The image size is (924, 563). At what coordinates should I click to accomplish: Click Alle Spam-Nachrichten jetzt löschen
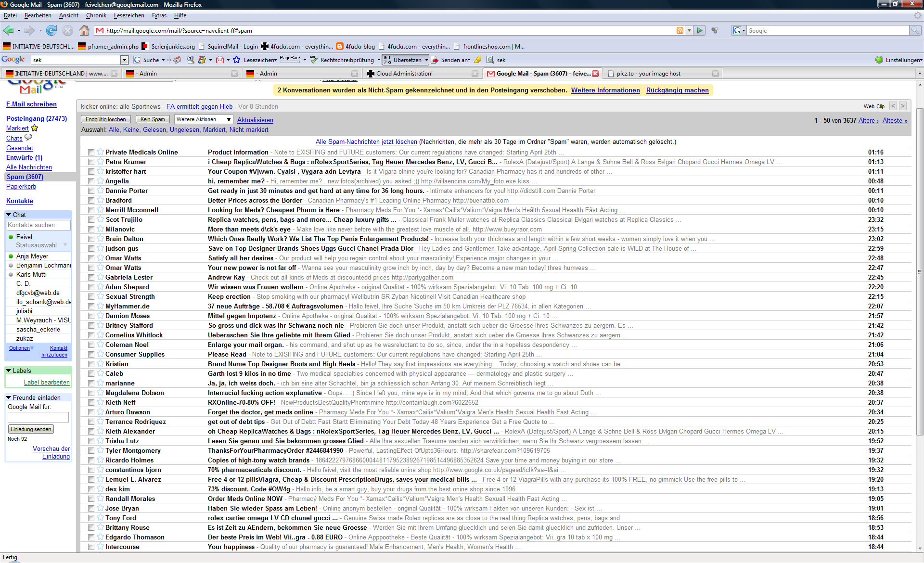pyautogui.click(x=366, y=141)
